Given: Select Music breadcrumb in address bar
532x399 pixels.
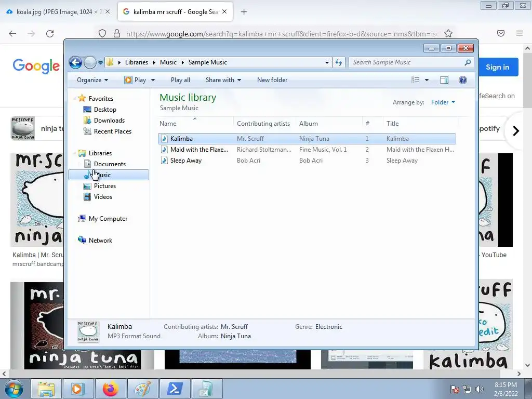Looking at the screenshot, I should (168, 62).
